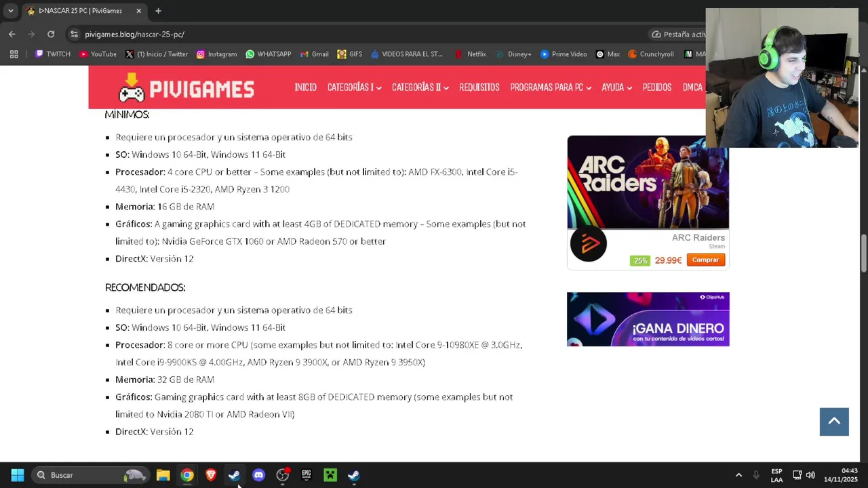Click the ARC Raiders title text in ad

(x=698, y=237)
